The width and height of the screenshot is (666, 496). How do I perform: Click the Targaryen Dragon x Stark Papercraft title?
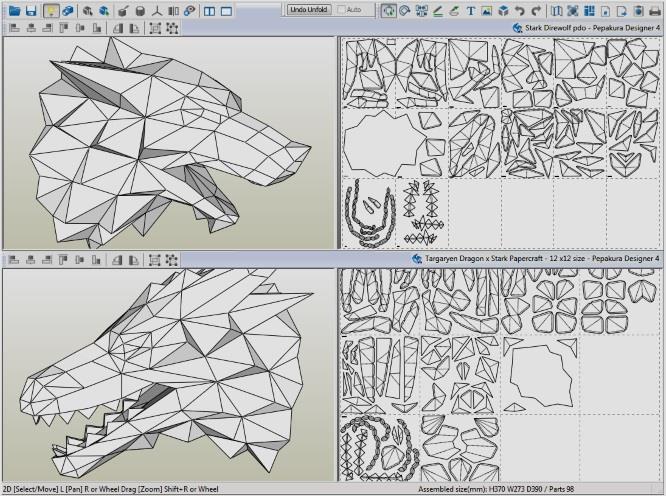tap(542, 258)
